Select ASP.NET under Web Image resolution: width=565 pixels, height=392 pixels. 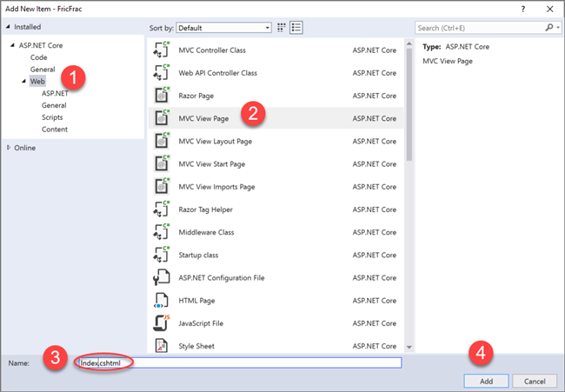55,93
